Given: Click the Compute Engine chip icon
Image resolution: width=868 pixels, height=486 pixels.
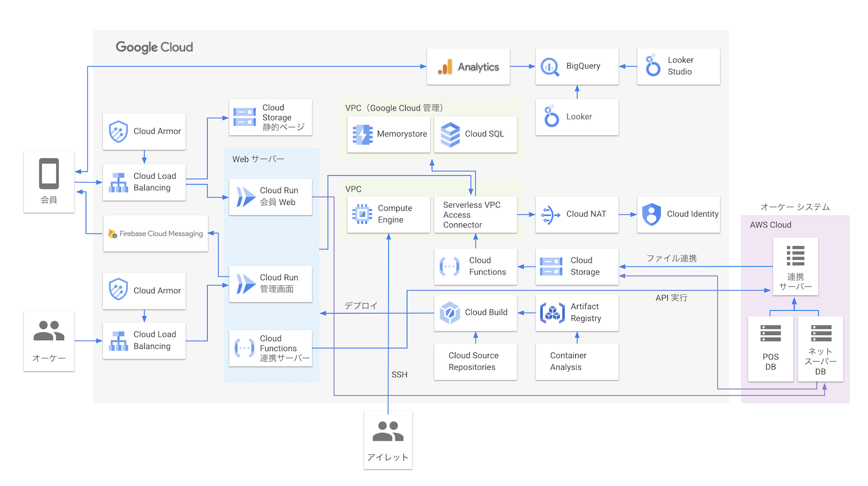Looking at the screenshot, I should [x=362, y=214].
